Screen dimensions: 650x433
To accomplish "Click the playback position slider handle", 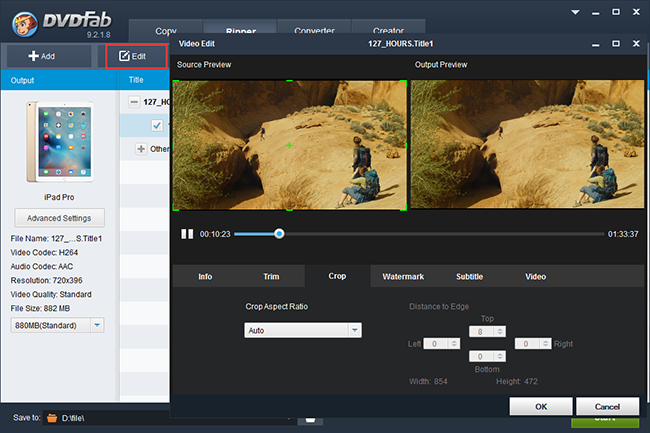I will pos(279,234).
